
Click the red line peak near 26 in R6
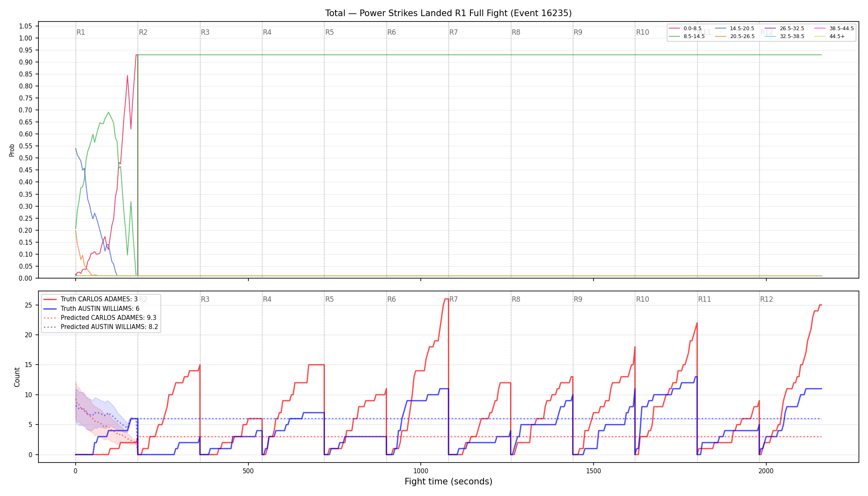click(x=446, y=299)
